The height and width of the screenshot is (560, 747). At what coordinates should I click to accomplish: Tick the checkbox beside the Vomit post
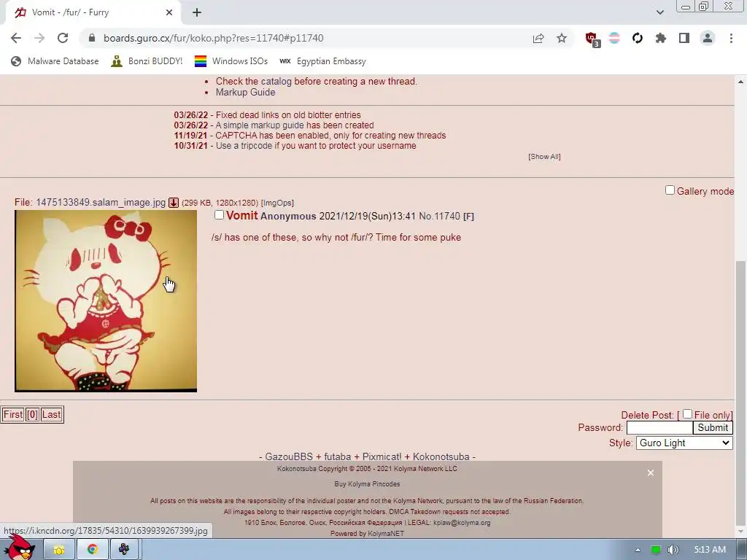219,215
